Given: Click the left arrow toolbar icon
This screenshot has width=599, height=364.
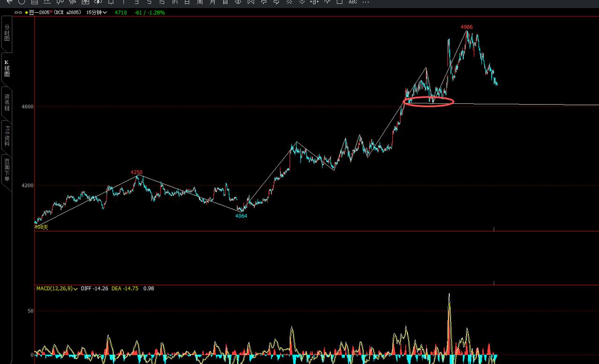Looking at the screenshot, I should pyautogui.click(x=263, y=2).
